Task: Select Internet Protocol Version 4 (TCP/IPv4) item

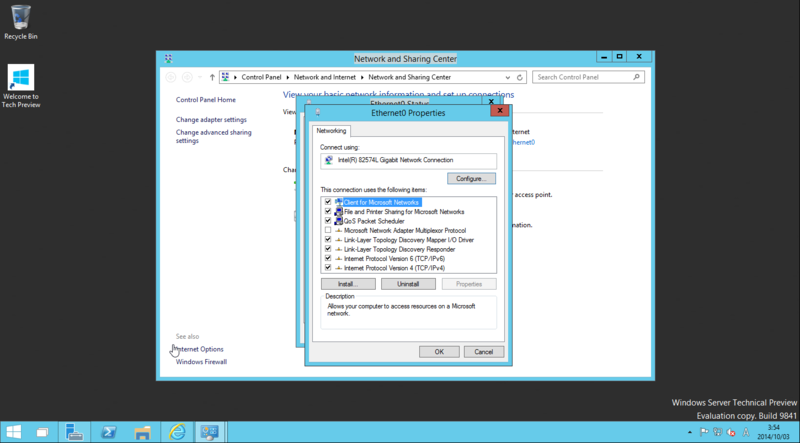Action: 394,268
